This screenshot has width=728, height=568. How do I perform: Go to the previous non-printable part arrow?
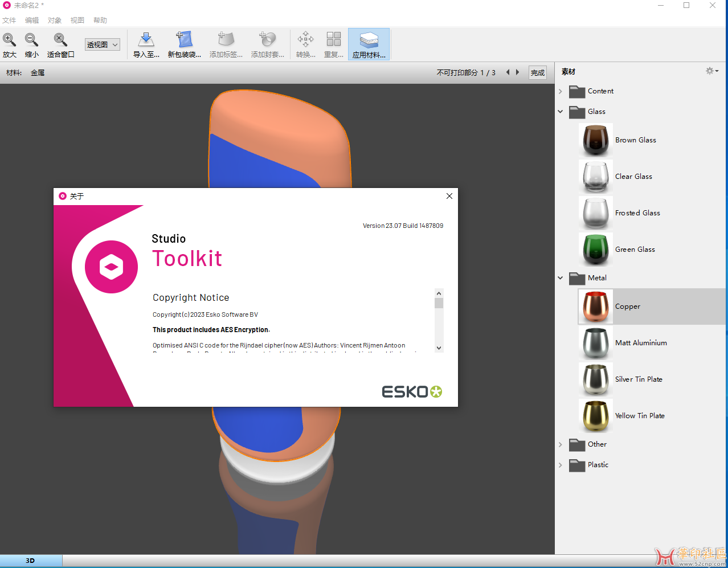[x=508, y=72]
